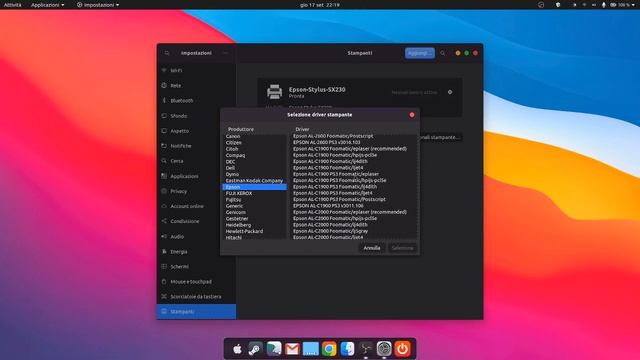The height and width of the screenshot is (360, 640).
Task: Open the clock date menu
Action: coord(320,5)
